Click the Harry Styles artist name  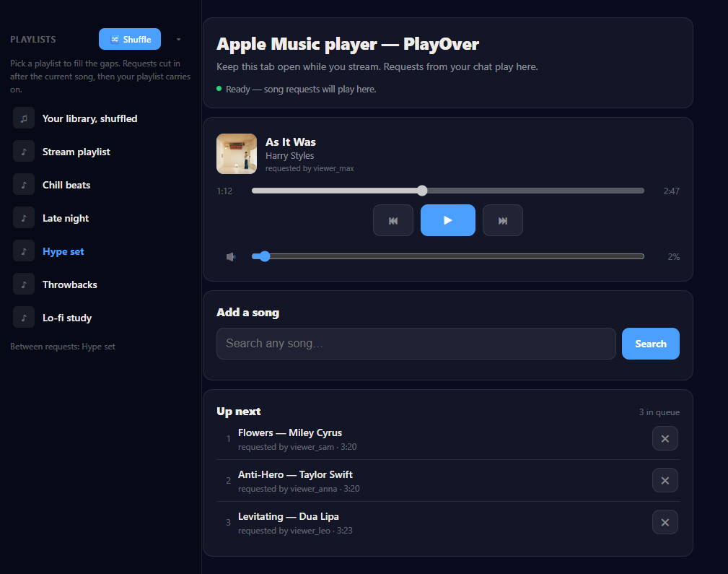(290, 156)
